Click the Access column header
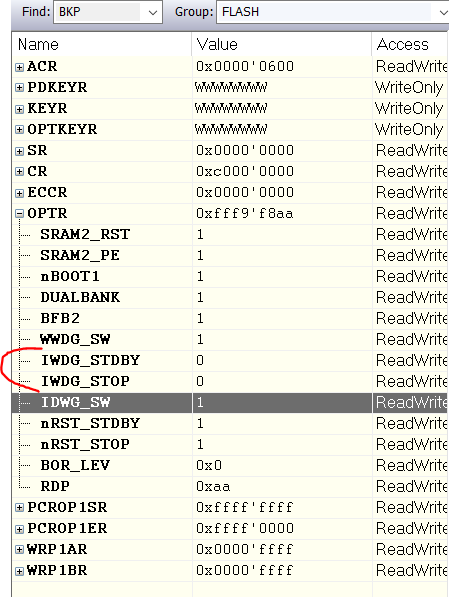 click(410, 45)
